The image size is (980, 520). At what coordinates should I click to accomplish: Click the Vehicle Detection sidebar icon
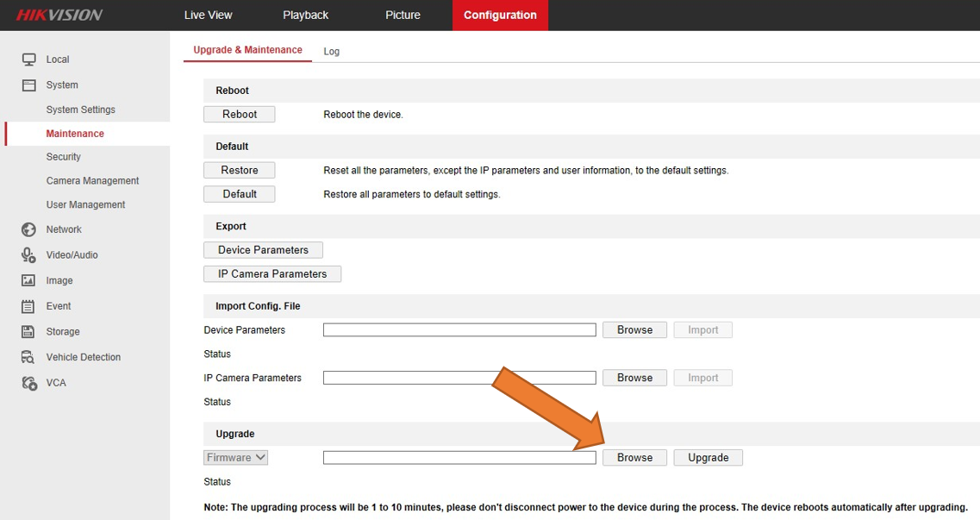pos(28,357)
